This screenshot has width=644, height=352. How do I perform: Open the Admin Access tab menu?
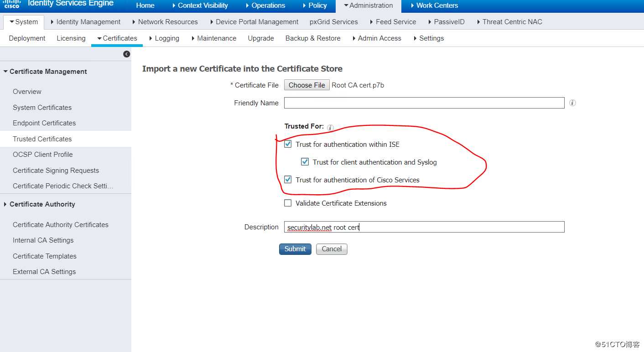pos(377,38)
